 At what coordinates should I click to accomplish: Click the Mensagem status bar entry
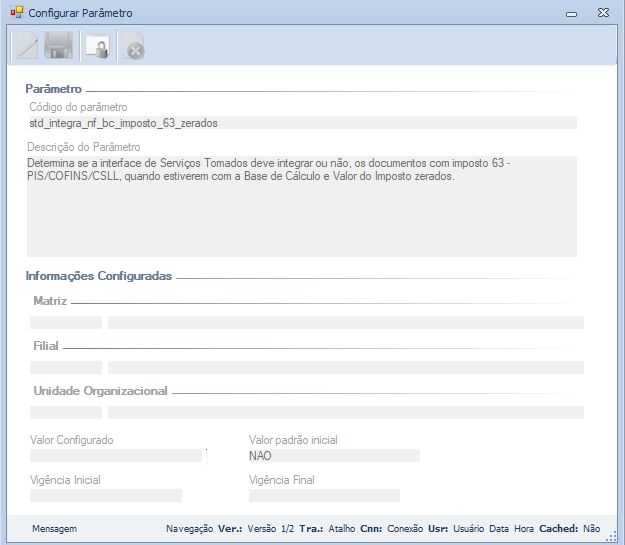click(x=55, y=529)
